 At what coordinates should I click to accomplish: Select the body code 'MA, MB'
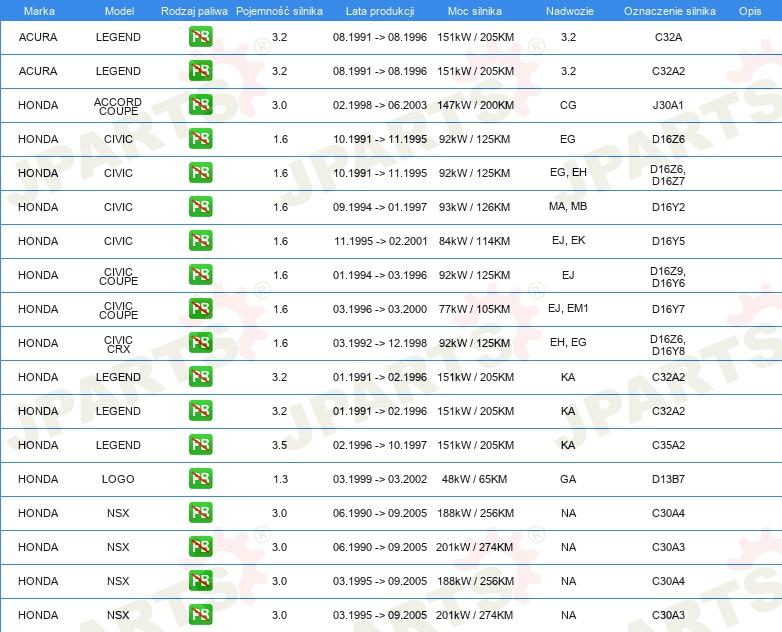coord(568,207)
